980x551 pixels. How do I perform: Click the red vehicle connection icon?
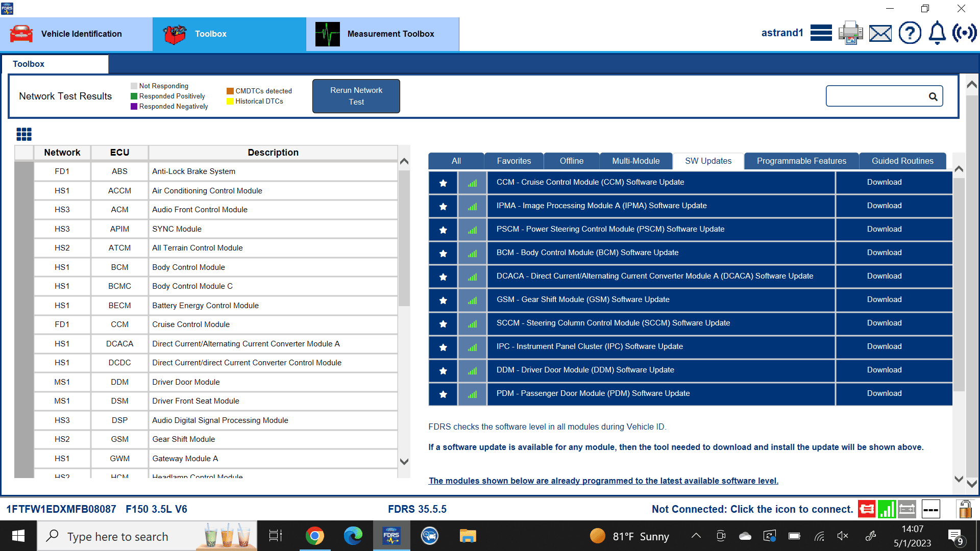coord(867,509)
